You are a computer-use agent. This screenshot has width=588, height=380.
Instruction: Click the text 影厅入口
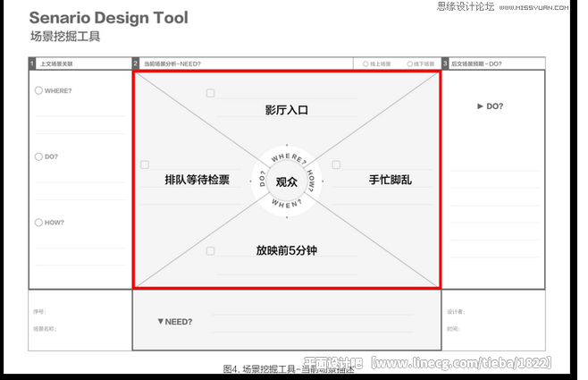coord(287,110)
